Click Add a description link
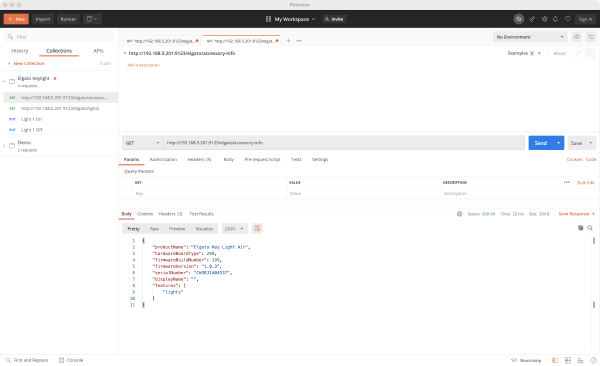The image size is (600, 366). point(143,65)
